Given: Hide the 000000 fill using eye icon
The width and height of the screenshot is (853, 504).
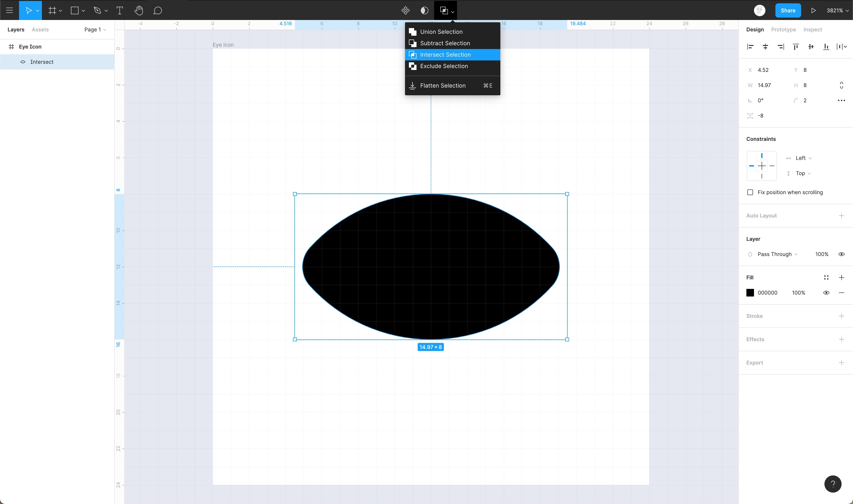Looking at the screenshot, I should pos(826,293).
